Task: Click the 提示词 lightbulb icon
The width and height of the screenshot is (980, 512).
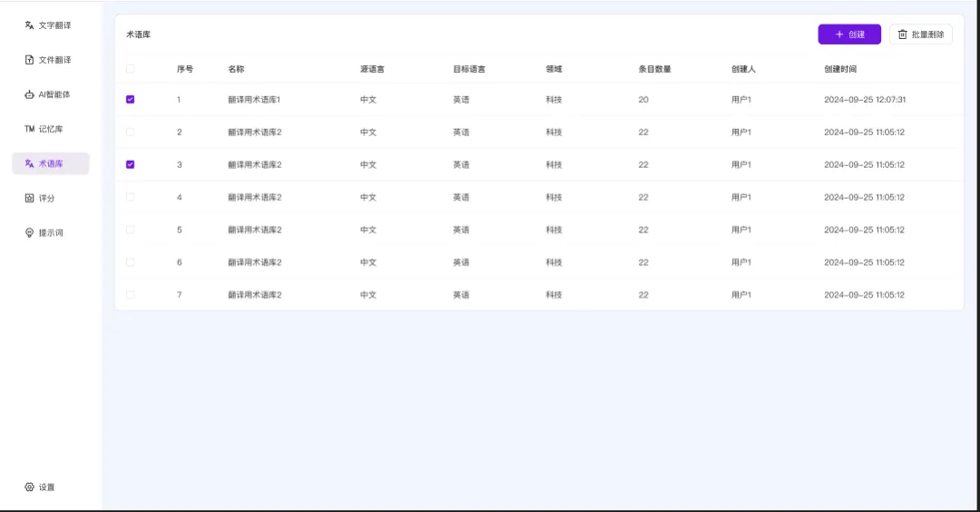Action: (29, 233)
